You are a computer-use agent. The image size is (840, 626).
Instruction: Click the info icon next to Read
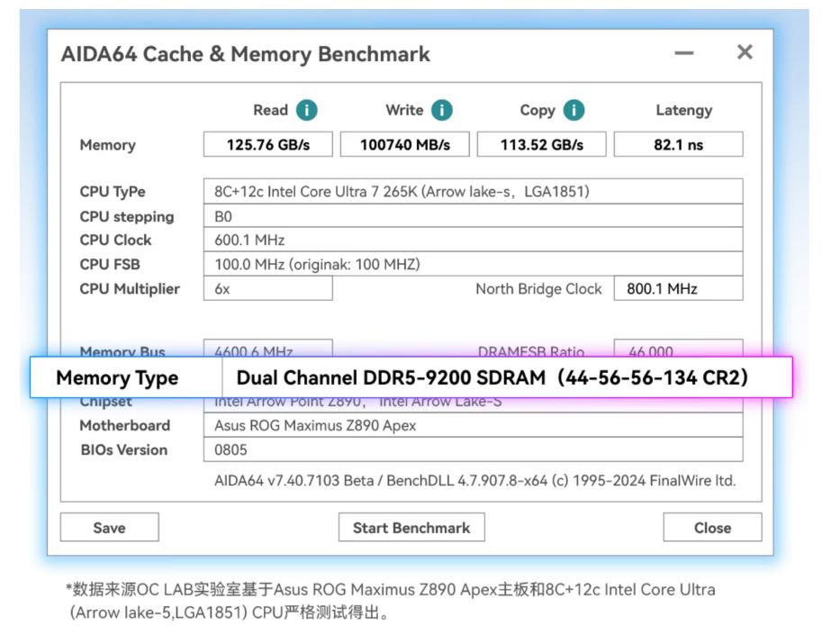coord(307,110)
